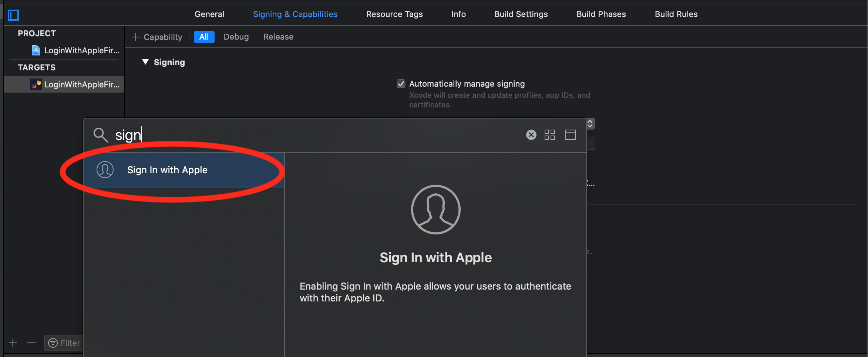Open the Build Rules tab
The width and height of the screenshot is (868, 357).
pyautogui.click(x=676, y=14)
